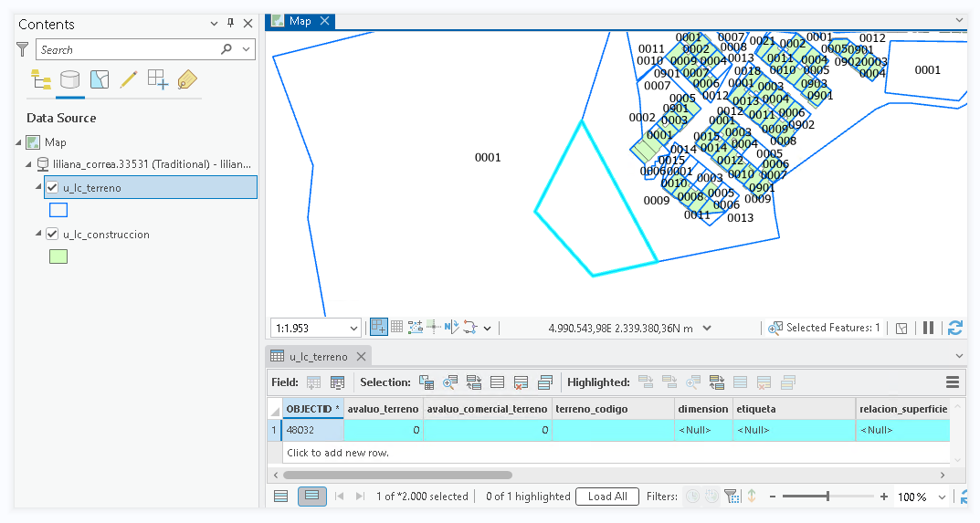Click the Load All button
This screenshot has width=980, height=523.
click(x=606, y=497)
